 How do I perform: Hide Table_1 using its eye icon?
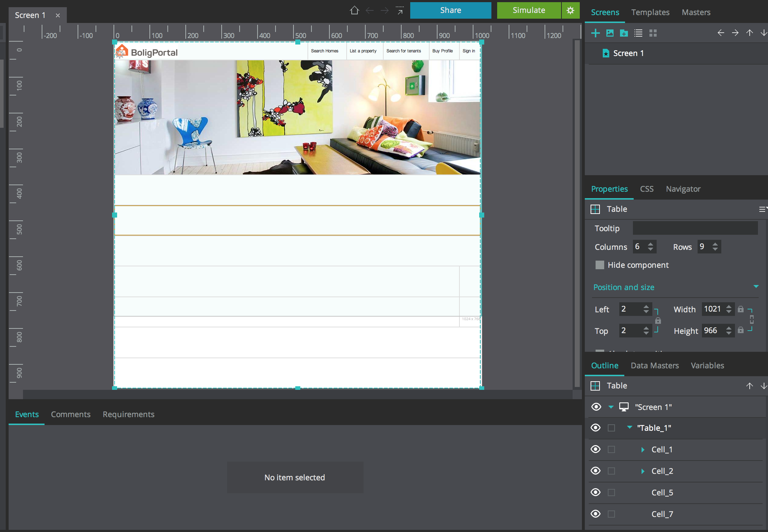596,428
